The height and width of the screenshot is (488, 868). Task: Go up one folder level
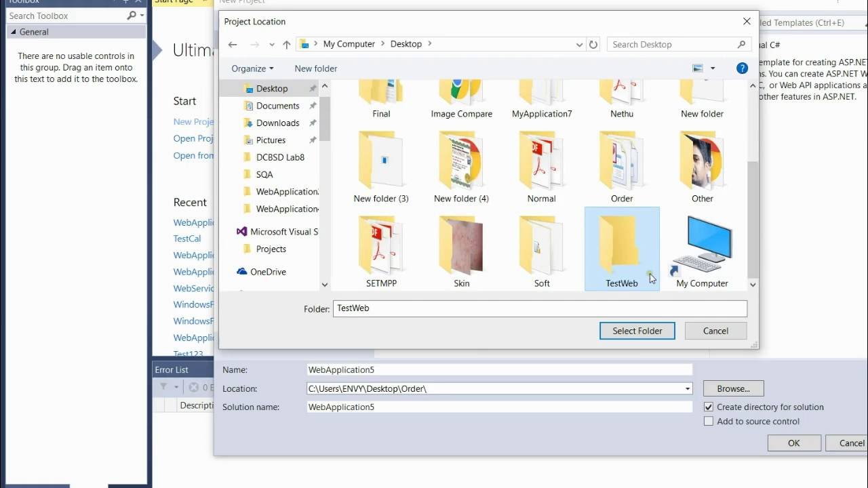pos(286,44)
